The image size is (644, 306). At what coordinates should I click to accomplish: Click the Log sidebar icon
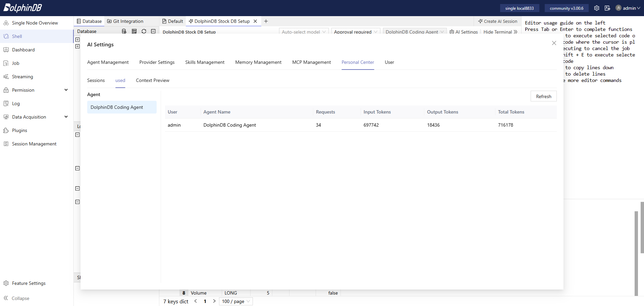[x=6, y=103]
